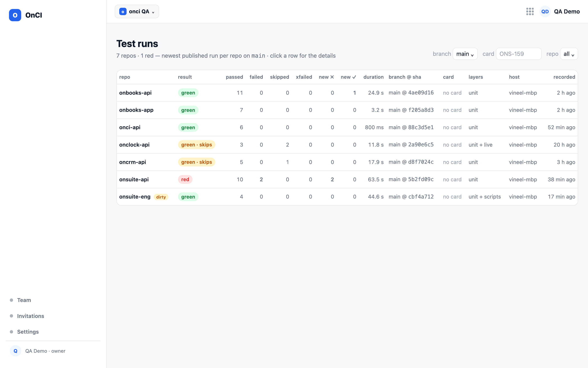Open the onclock-api run row
588x368 pixels.
tap(347, 145)
